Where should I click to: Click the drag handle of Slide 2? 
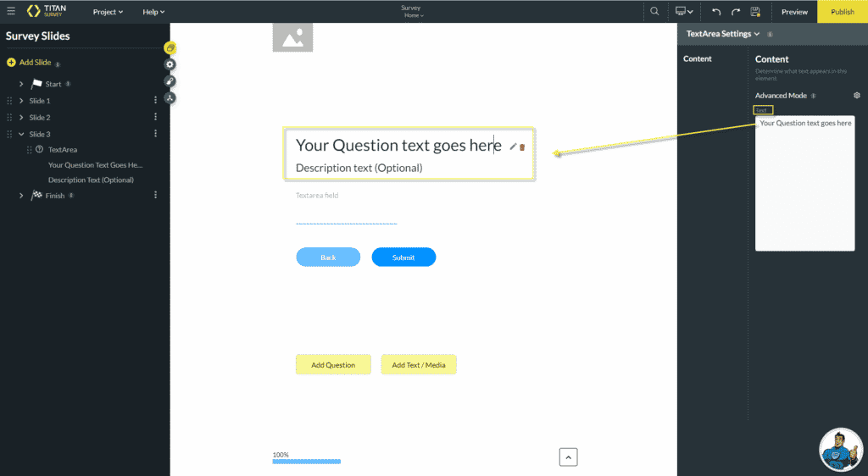[x=9, y=117]
